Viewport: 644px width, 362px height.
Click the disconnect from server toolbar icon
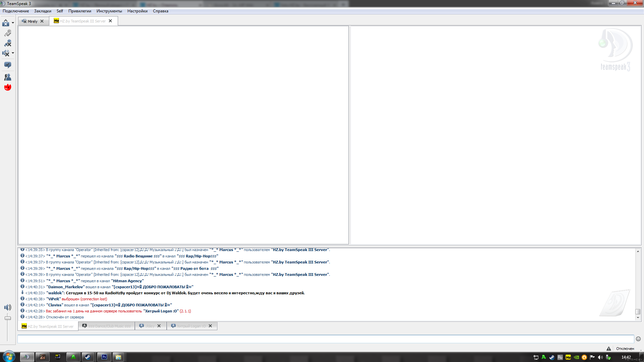point(6,23)
